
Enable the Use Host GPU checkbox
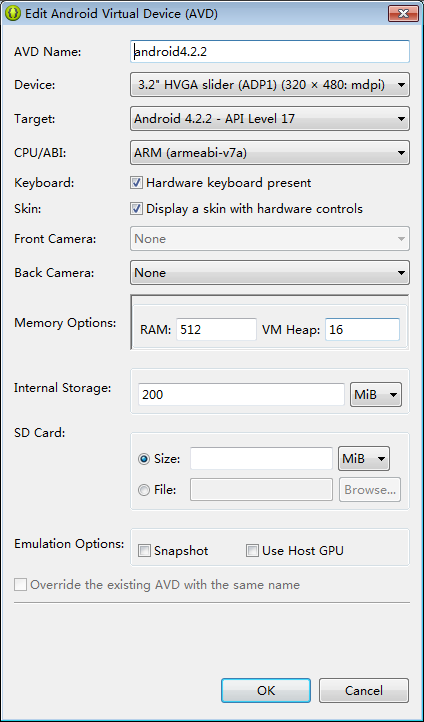tap(252, 551)
